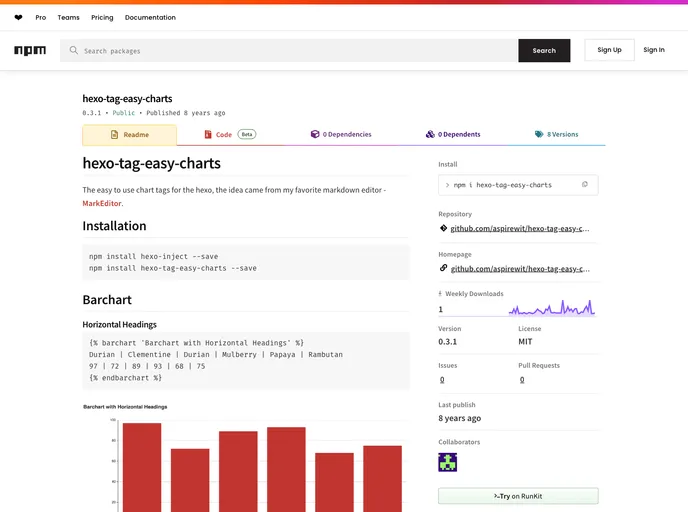Click the 'Barchart with Horizontal Headings' chart title
The height and width of the screenshot is (512, 688).
[x=125, y=407]
